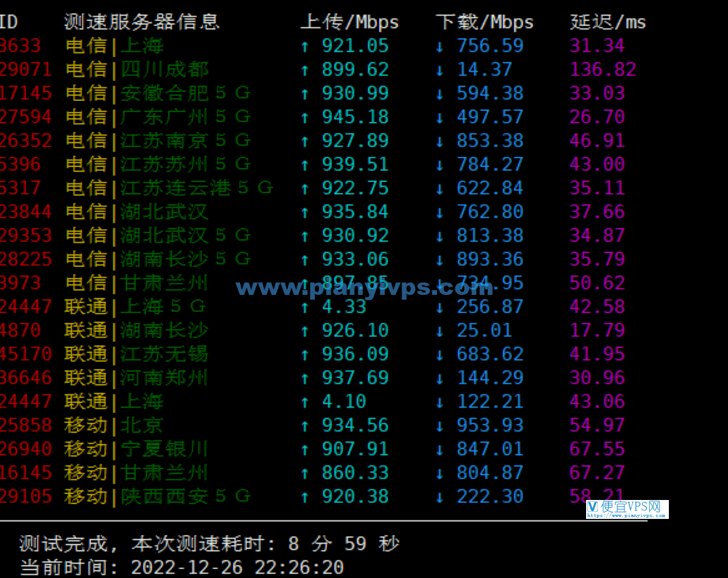Click latency value 43.06
Viewport: 728px width, 578px height.
[x=597, y=401]
